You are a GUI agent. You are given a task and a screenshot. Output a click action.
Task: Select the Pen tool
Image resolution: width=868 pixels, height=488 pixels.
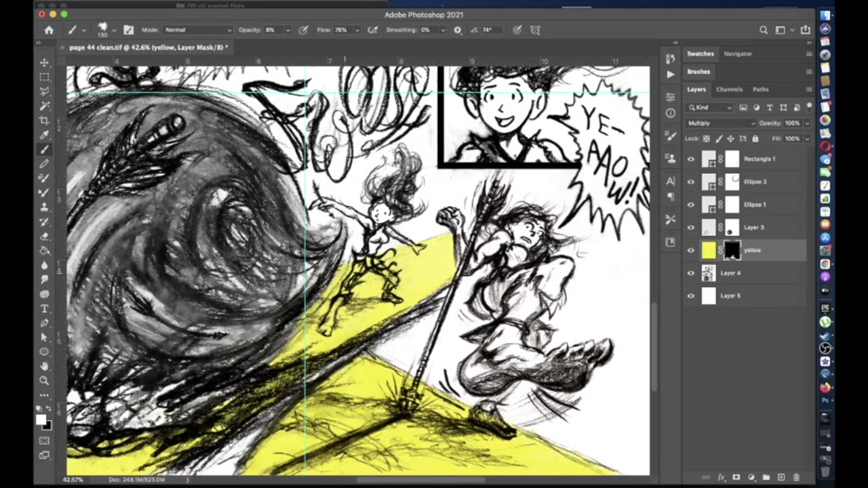(45, 323)
